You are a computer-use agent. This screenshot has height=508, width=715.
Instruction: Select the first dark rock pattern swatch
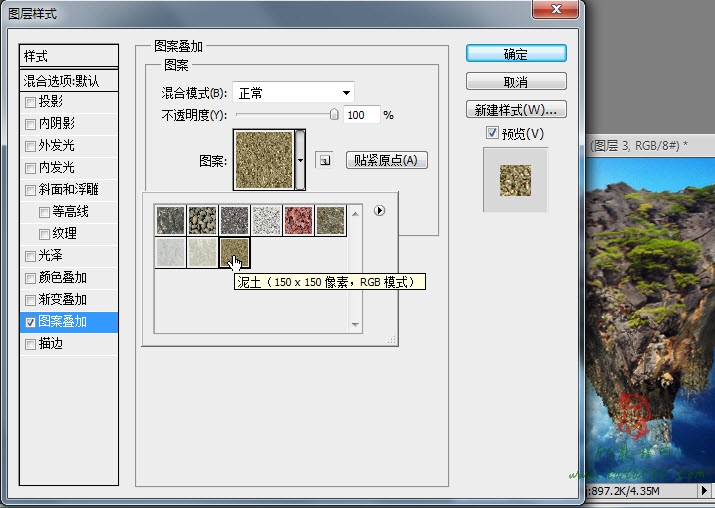click(x=171, y=220)
